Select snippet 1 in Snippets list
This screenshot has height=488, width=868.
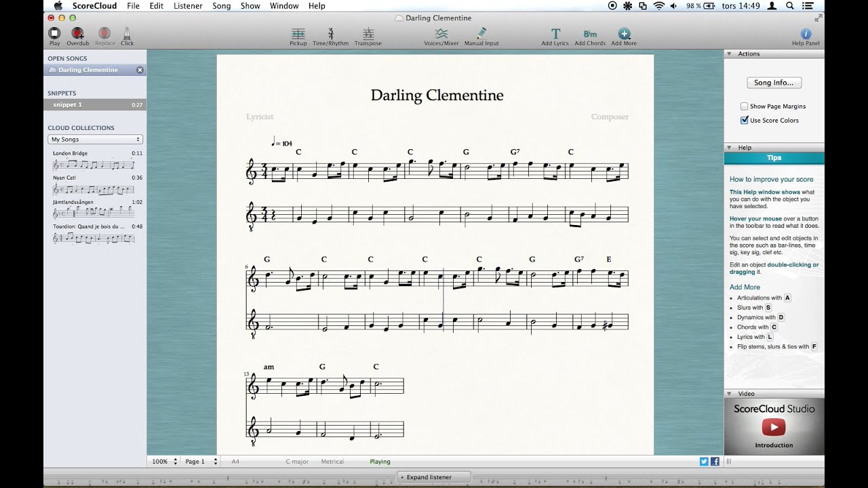(x=95, y=105)
